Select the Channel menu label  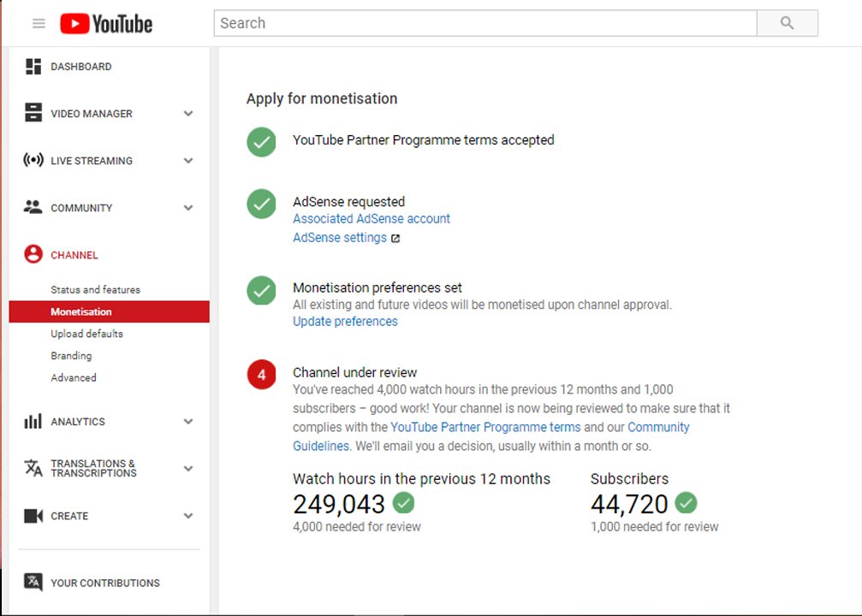[x=74, y=255]
